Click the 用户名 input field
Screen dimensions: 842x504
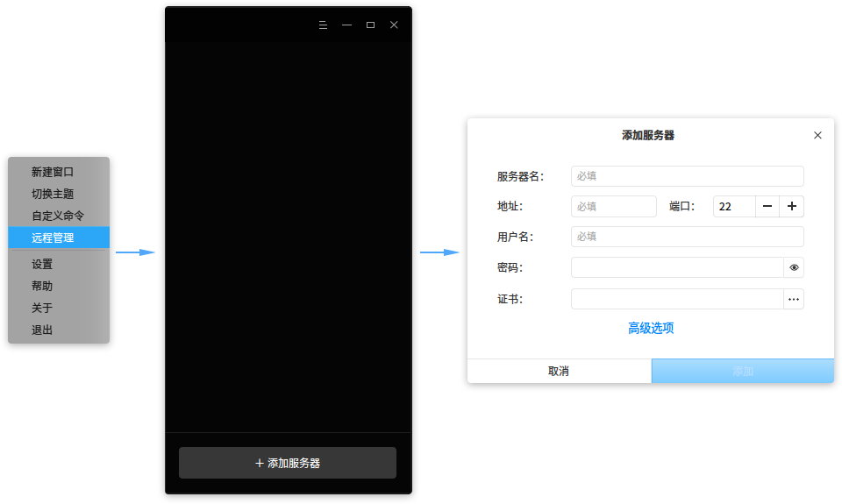(687, 237)
